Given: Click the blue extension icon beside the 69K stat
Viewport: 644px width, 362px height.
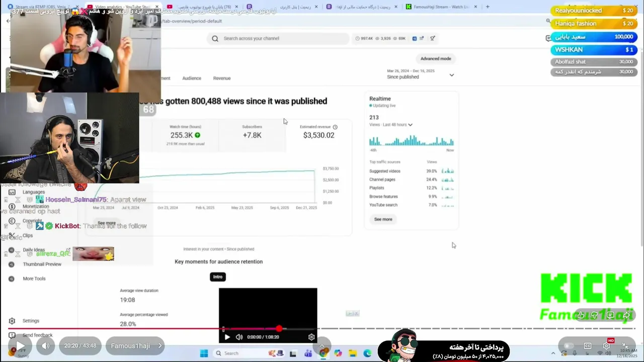Looking at the screenshot, I should 415,38.
